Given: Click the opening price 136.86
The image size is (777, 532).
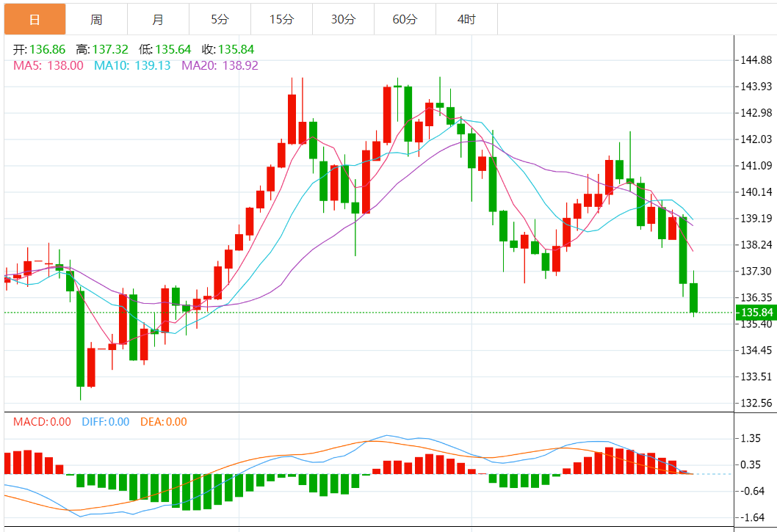Looking at the screenshot, I should pos(47,50).
